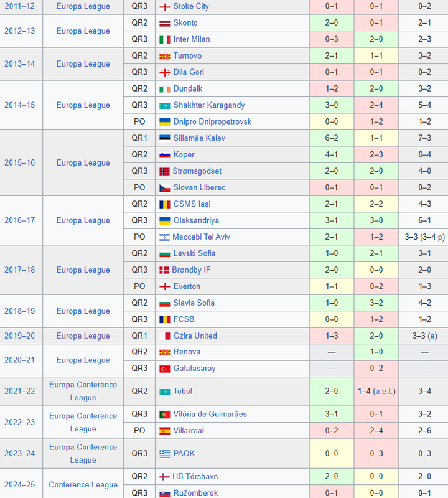Open the 2023–24 season link

[20, 454]
